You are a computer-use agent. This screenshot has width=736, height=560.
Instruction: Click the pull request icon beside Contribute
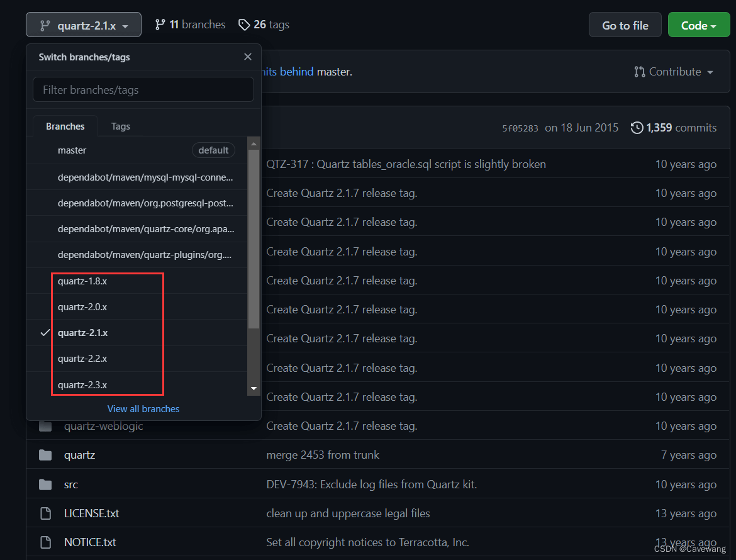(640, 72)
